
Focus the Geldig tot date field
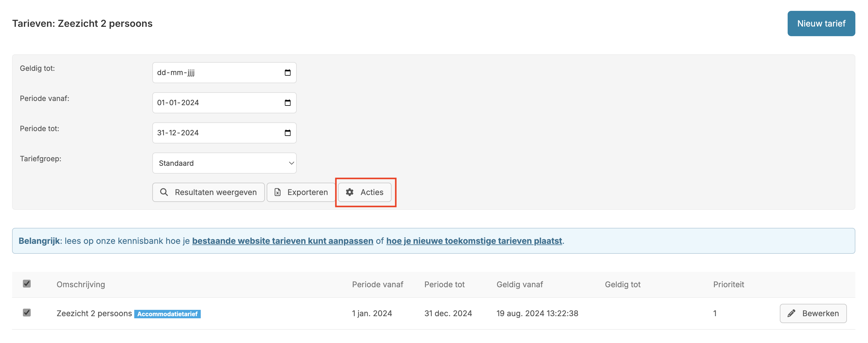pos(225,73)
